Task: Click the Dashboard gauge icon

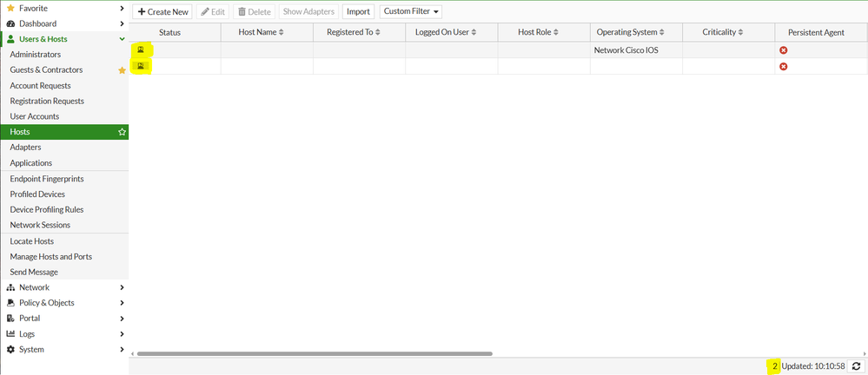Action: click(10, 23)
